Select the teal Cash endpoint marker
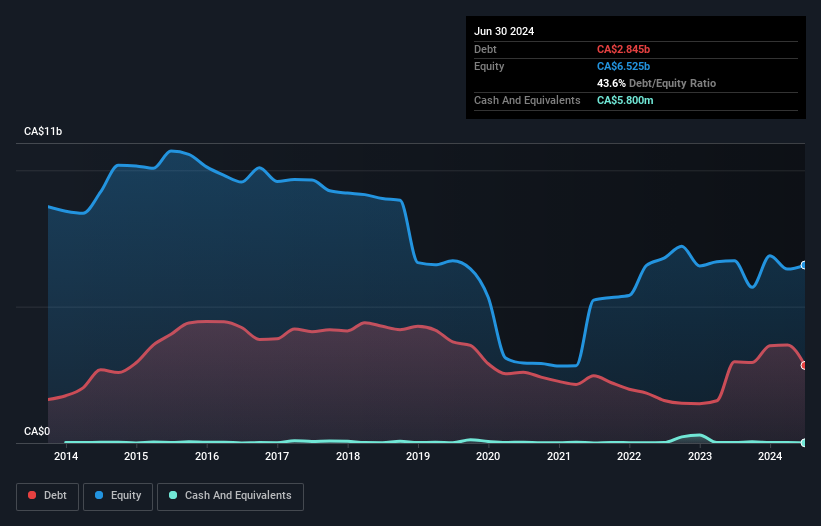 [x=804, y=443]
